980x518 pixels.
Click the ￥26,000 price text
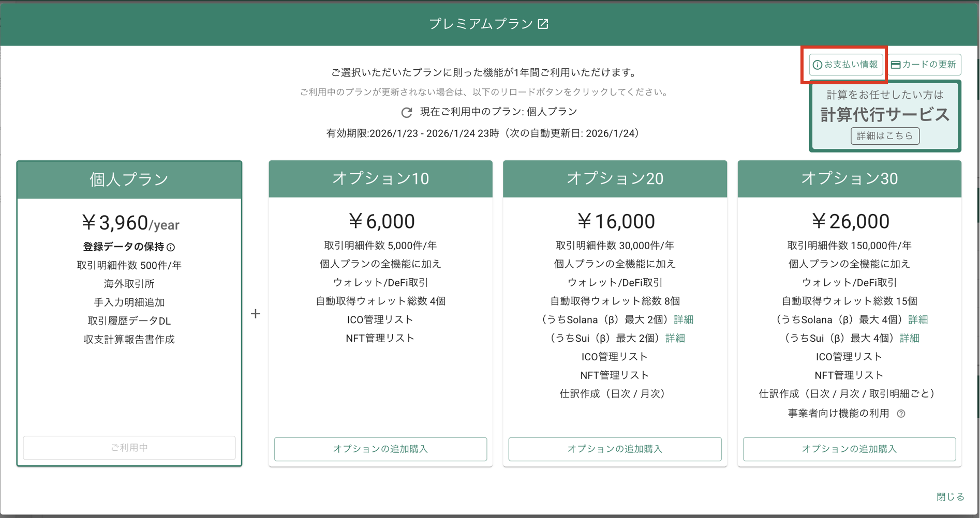click(x=850, y=222)
